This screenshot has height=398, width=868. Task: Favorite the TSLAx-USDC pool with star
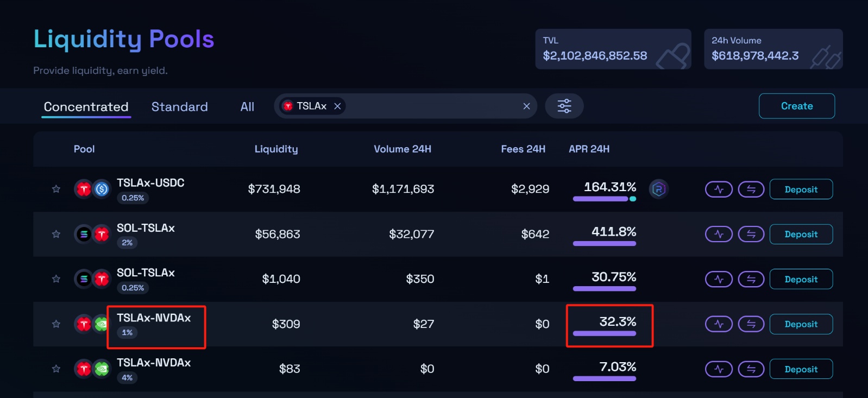point(56,189)
